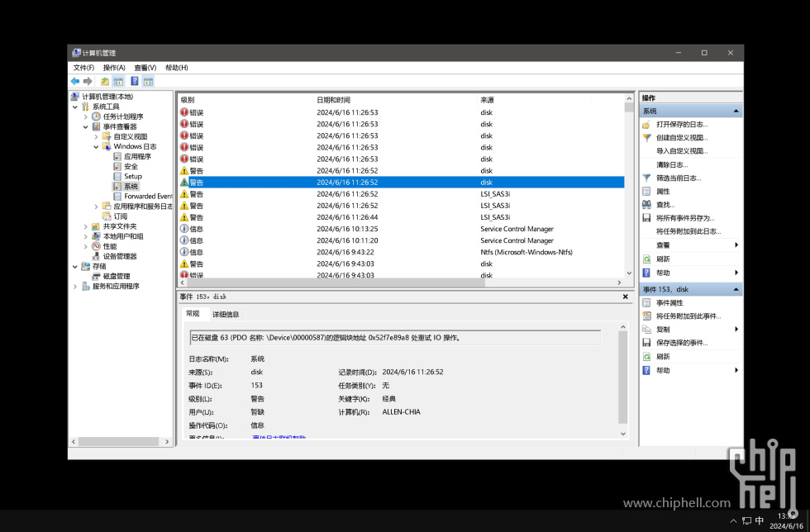This screenshot has width=810, height=532.
Task: Select 安全 log in the tree
Action: pos(131,166)
